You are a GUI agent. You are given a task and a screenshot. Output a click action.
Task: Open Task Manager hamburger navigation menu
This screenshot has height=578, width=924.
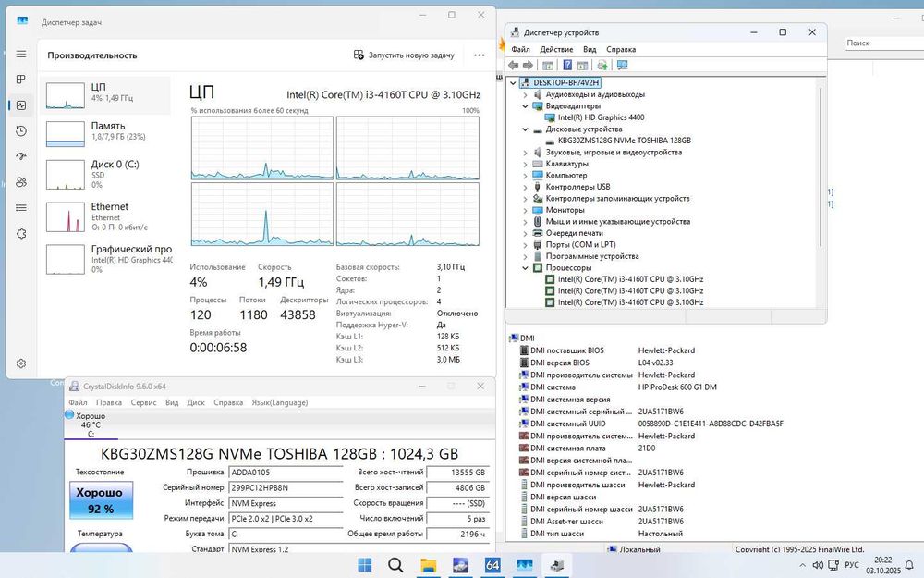[x=21, y=55]
